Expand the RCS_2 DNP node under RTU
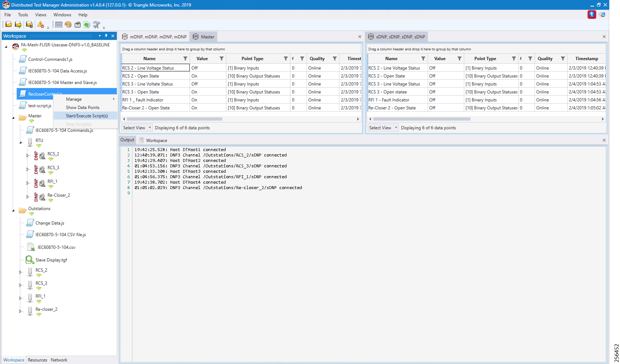 click(x=27, y=156)
